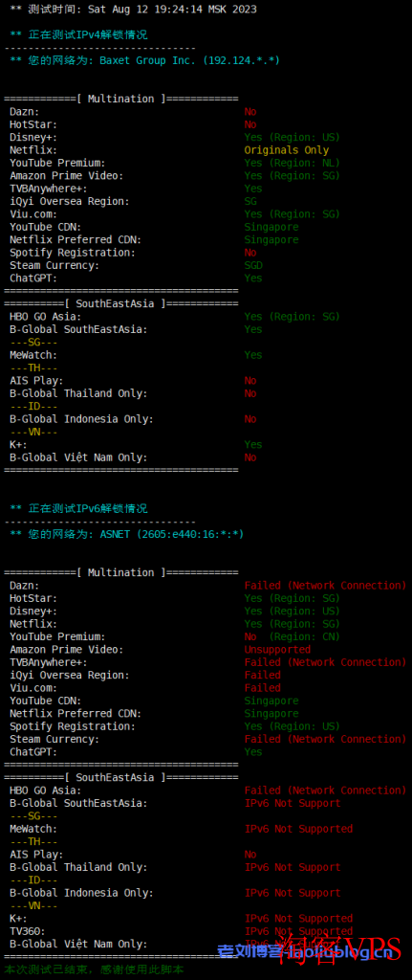Click the Amazon Prime Video Unsupported result
Viewport: 412px width, 980px height.
tap(277, 650)
